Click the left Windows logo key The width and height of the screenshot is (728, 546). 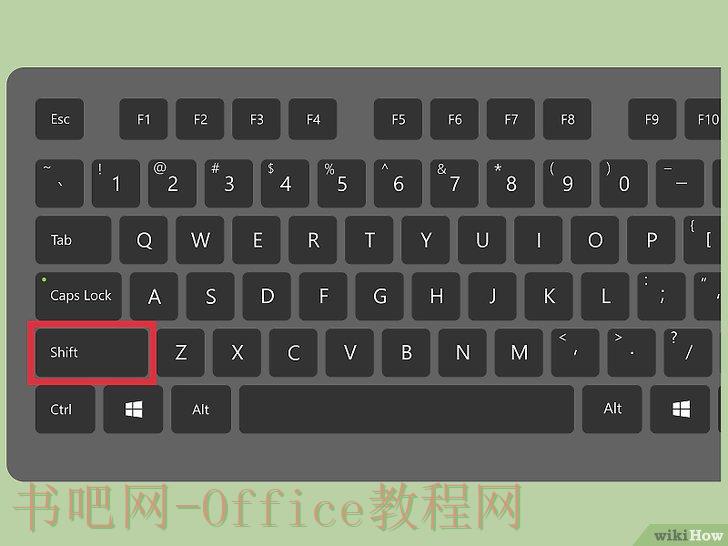tap(133, 409)
